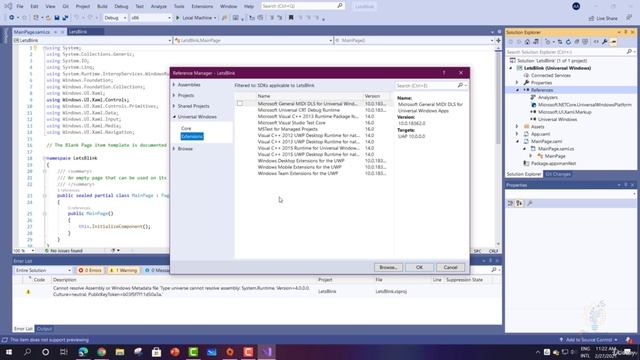Toggle 0 Errors filter in Error List
Image resolution: width=640 pixels, height=360 pixels.
(90, 270)
